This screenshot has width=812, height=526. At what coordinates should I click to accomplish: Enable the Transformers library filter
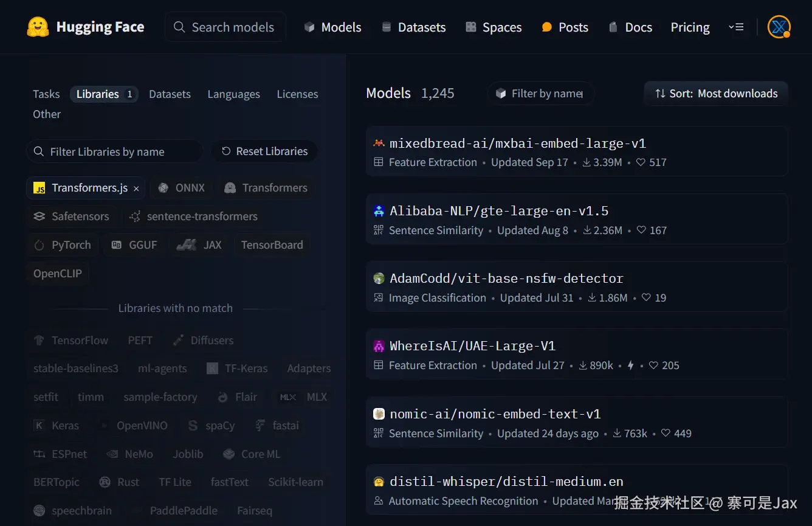pyautogui.click(x=266, y=188)
